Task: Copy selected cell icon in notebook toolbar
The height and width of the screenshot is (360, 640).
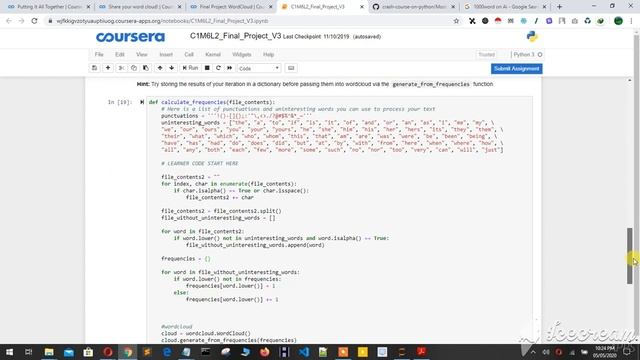Action: [133, 68]
